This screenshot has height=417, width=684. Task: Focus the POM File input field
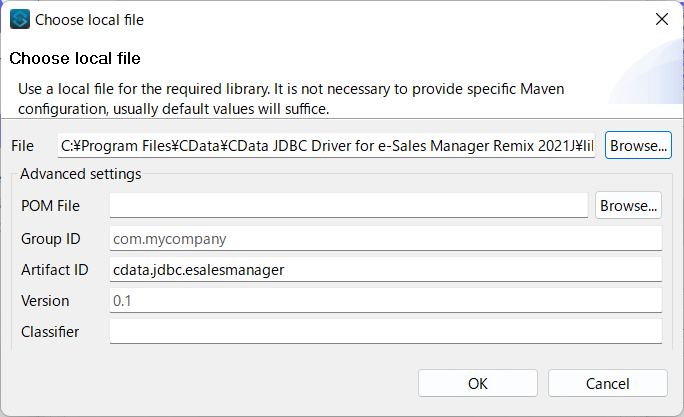pos(348,206)
